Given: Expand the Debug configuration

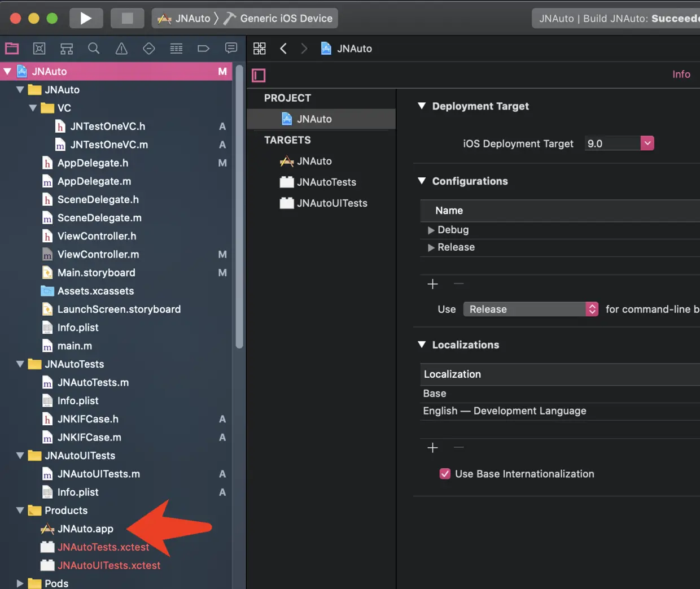Looking at the screenshot, I should click(x=431, y=230).
